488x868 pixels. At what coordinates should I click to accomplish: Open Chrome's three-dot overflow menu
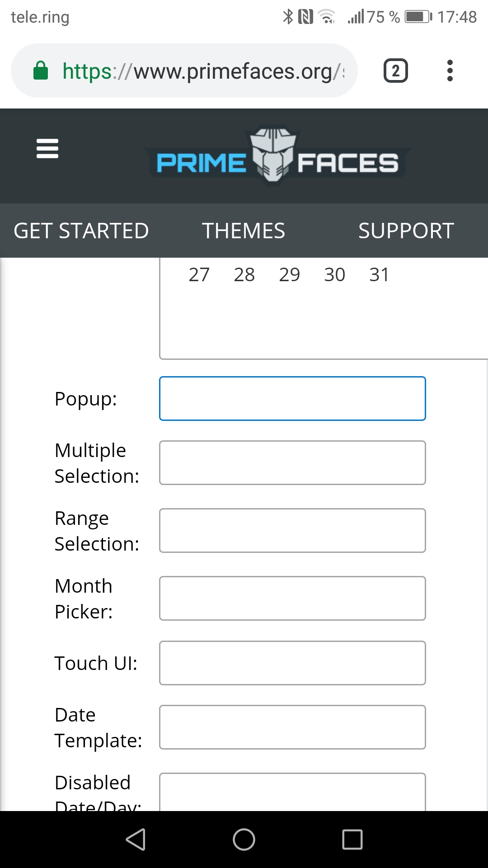450,70
